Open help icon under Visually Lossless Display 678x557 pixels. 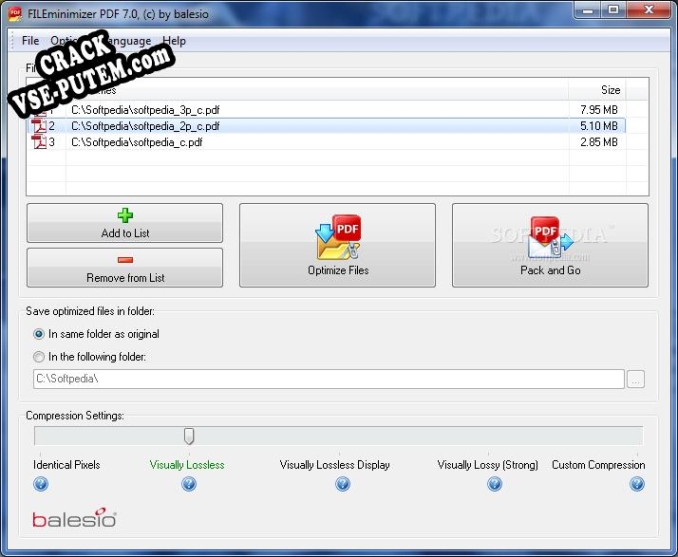point(342,483)
